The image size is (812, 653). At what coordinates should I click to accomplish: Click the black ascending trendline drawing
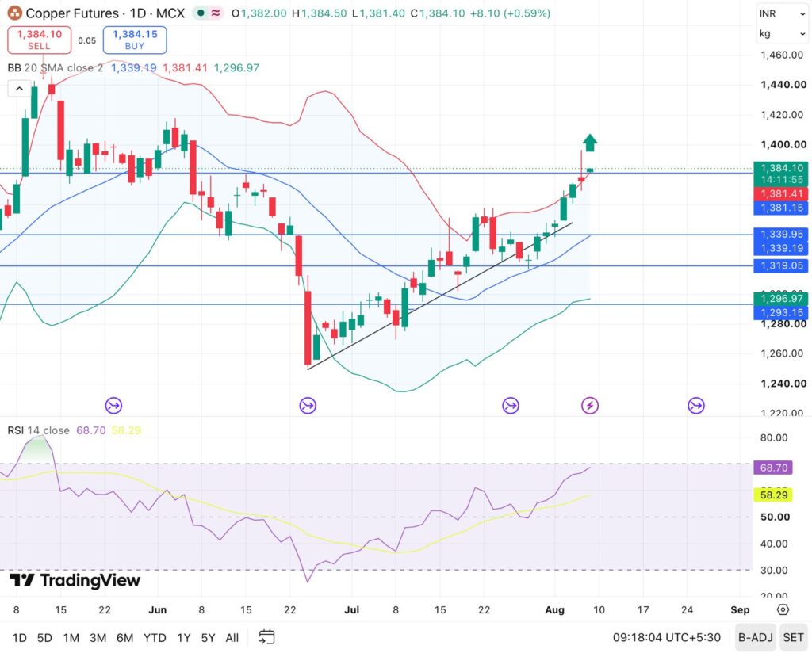coord(440,296)
